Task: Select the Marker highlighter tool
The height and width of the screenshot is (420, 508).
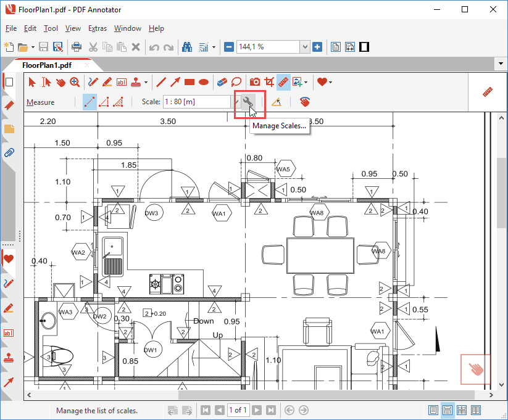Action: point(107,81)
